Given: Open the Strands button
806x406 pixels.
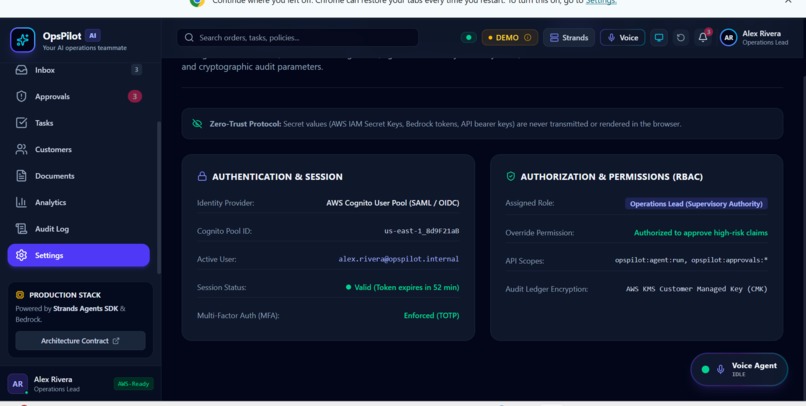Looking at the screenshot, I should tap(569, 38).
